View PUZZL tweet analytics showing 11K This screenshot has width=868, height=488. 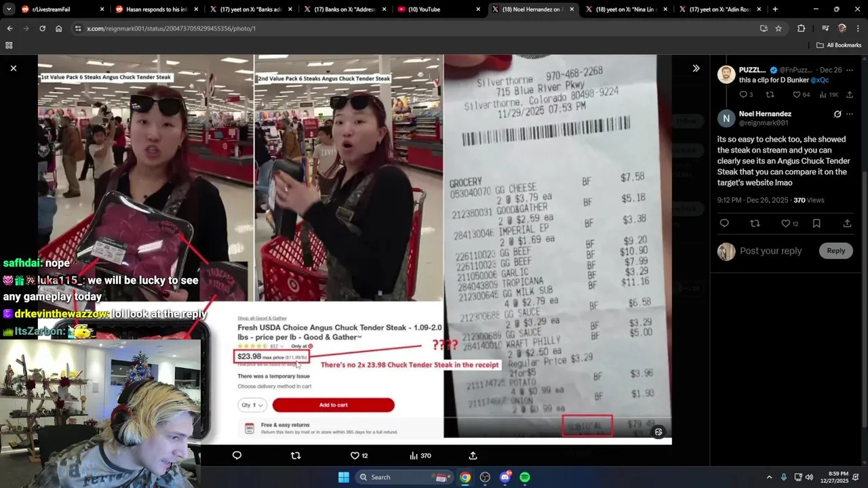829,95
